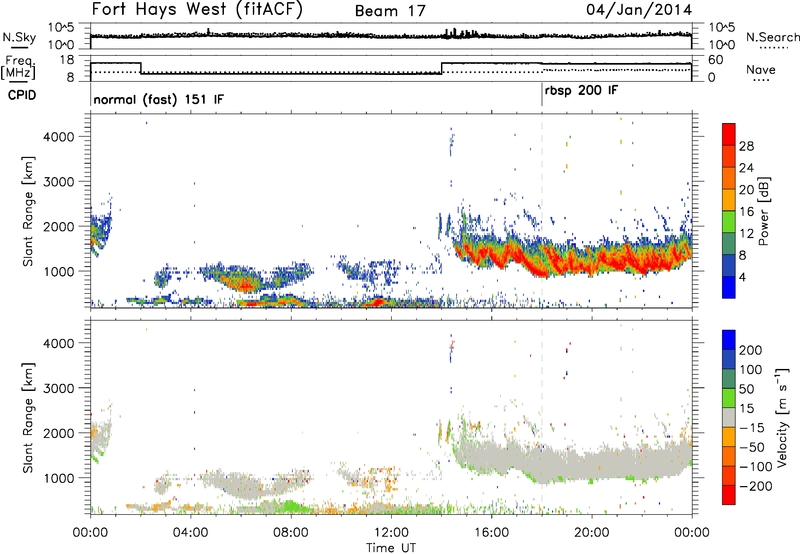This screenshot has height=554, width=800.
Task: Click the '3000' range tick on the velocity plot
Action: pos(58,388)
